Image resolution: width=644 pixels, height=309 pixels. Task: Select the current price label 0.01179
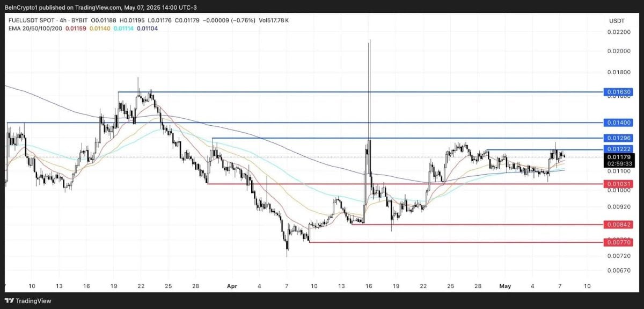(619, 157)
